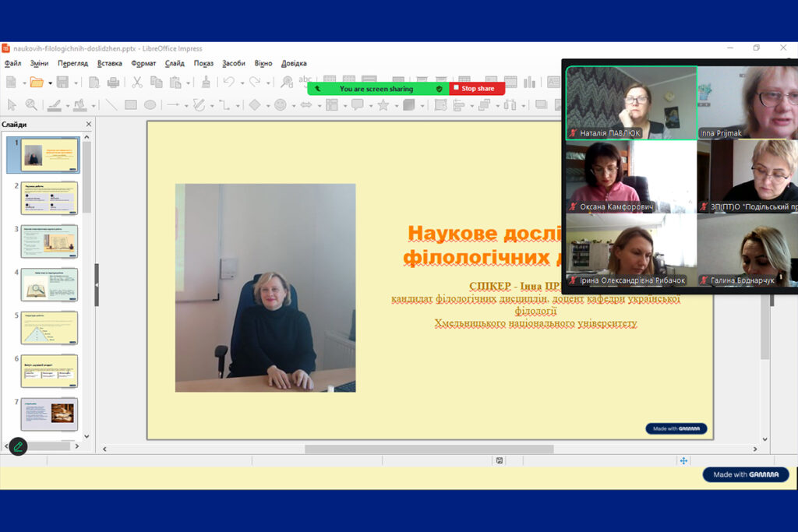Select the Ellipse drawing tool
798x532 pixels.
[x=150, y=104]
